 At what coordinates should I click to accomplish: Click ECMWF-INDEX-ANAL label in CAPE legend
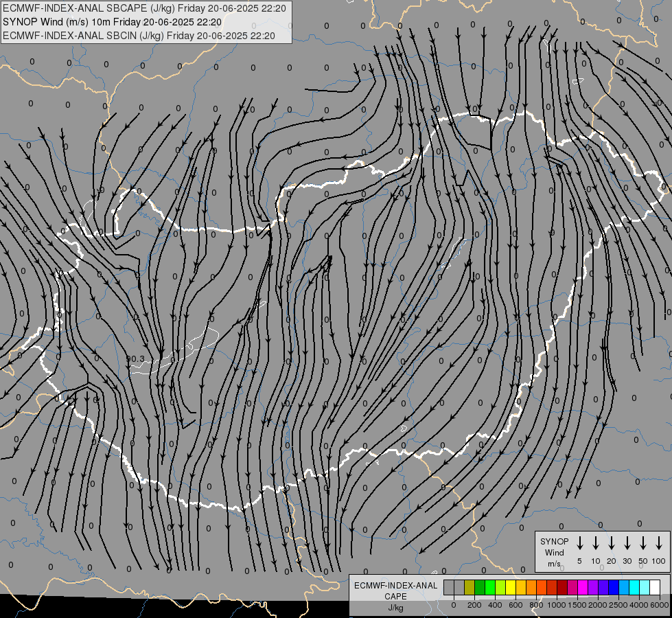pyautogui.click(x=395, y=586)
